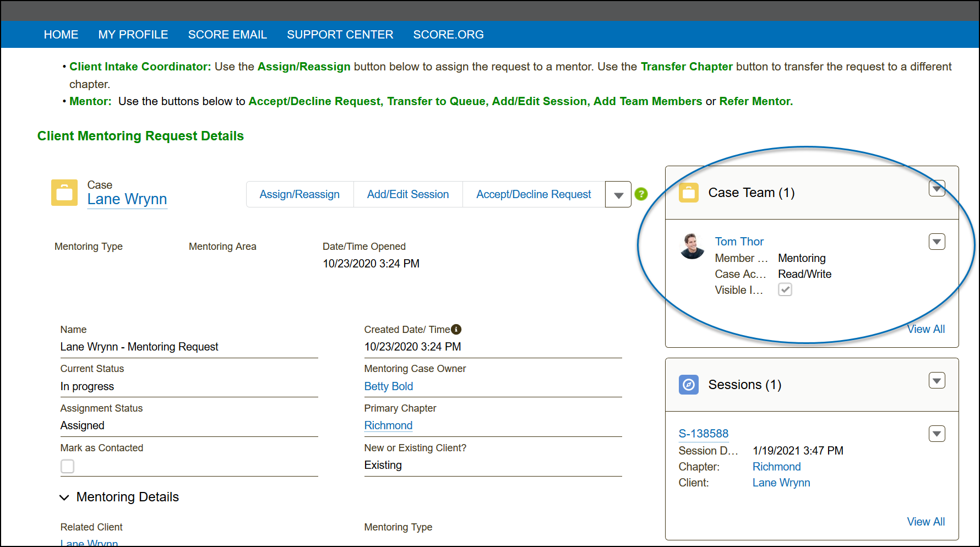
Task: Click the Date/Time Opened value
Action: pyautogui.click(x=371, y=264)
